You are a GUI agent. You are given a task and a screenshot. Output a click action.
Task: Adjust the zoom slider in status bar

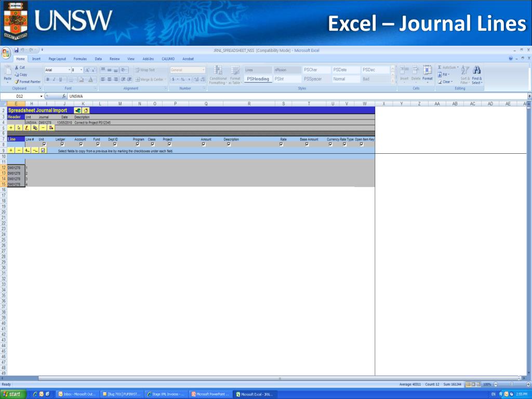(x=512, y=384)
